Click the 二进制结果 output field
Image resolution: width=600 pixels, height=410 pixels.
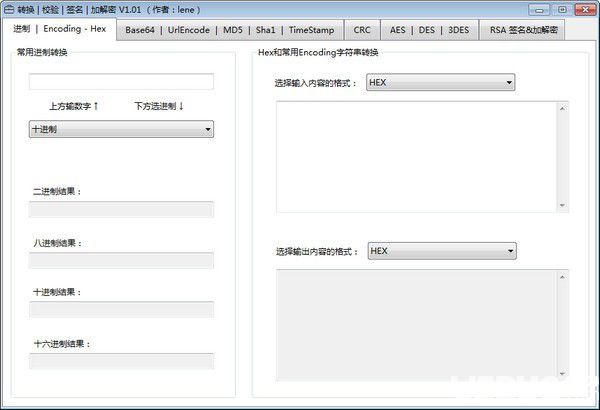[121, 209]
